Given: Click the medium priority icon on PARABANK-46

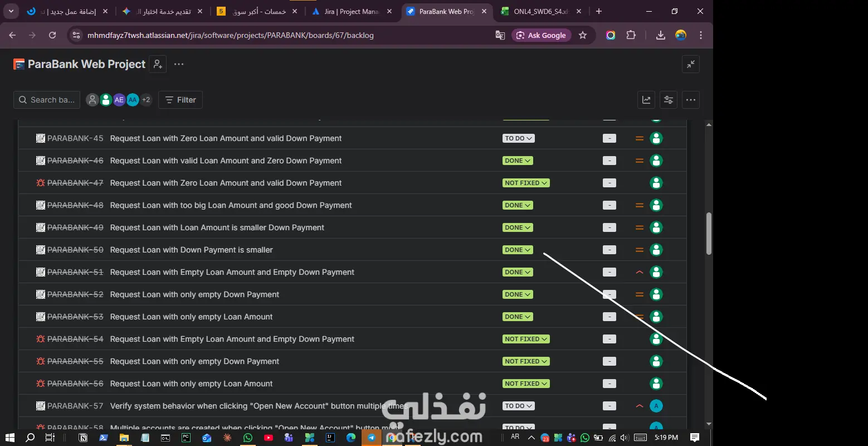Looking at the screenshot, I should (640, 161).
